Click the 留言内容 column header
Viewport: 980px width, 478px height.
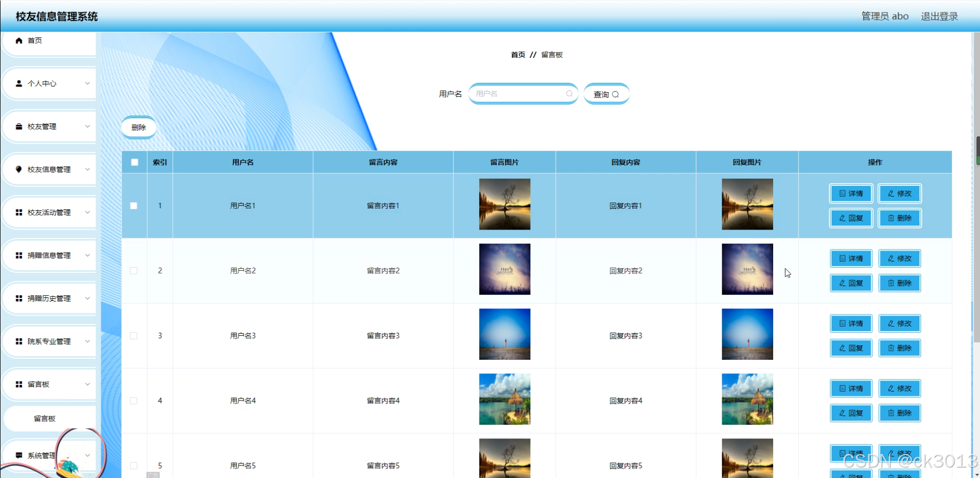click(383, 162)
